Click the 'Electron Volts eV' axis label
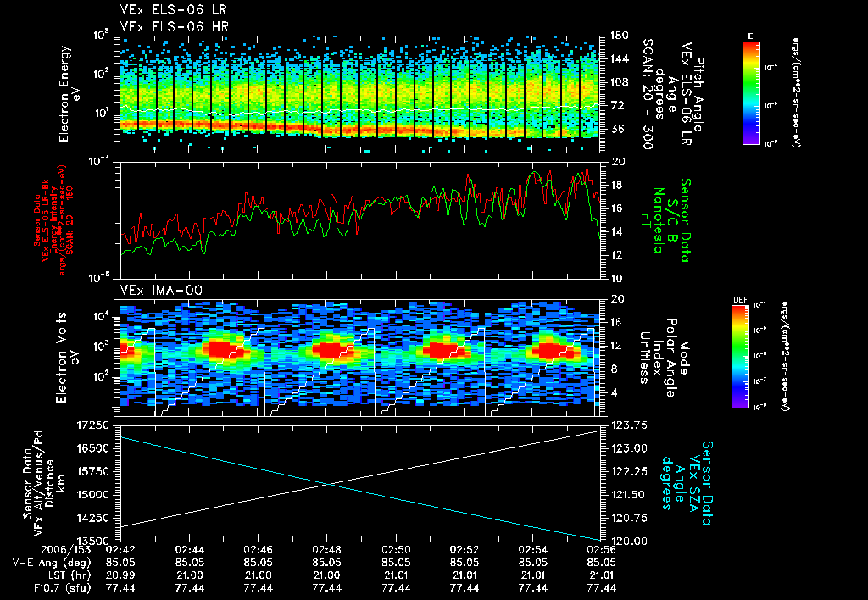Image resolution: width=868 pixels, height=600 pixels. (x=67, y=358)
